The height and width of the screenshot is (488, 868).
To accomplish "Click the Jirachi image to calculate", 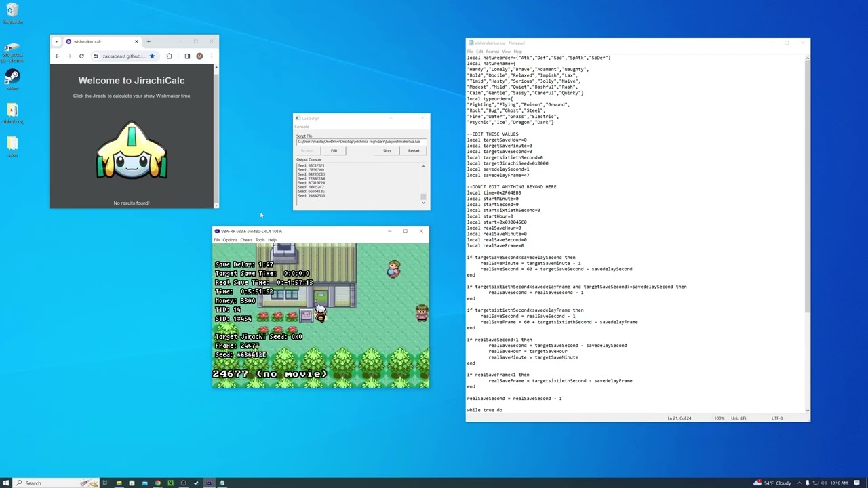I will [x=132, y=151].
